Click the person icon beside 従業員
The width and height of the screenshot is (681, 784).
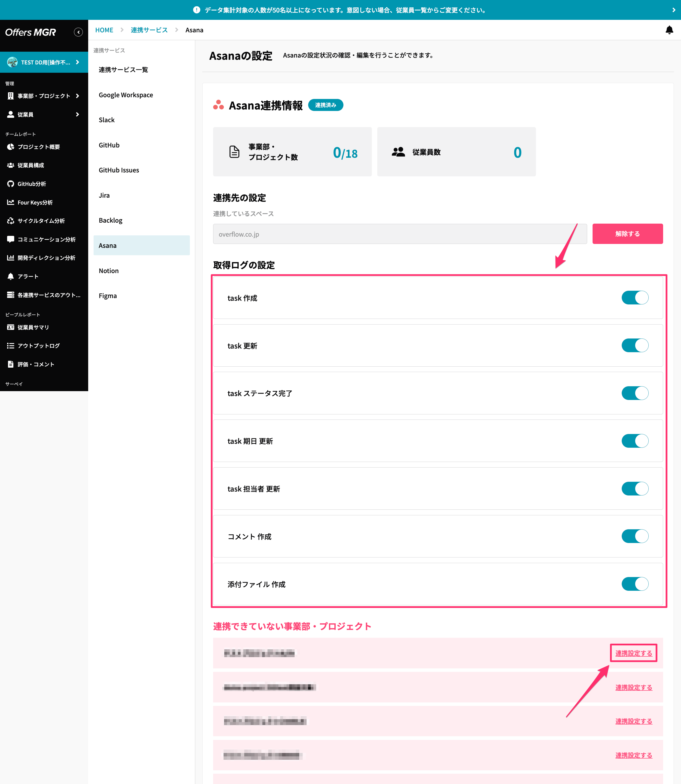[x=11, y=114]
